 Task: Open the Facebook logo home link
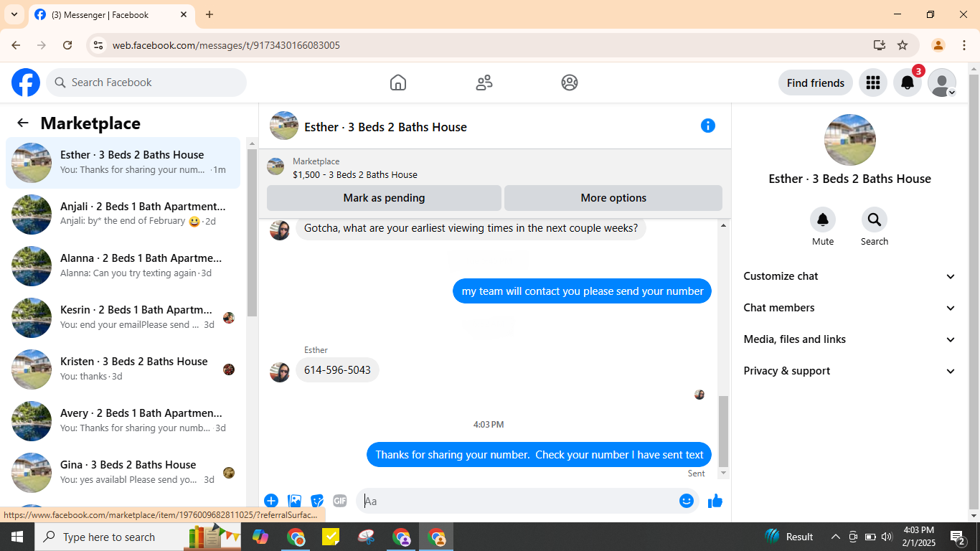(26, 83)
